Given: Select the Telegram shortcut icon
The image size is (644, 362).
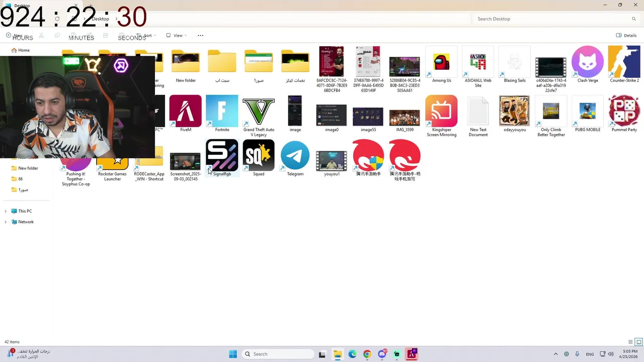Looking at the screenshot, I should tap(295, 155).
